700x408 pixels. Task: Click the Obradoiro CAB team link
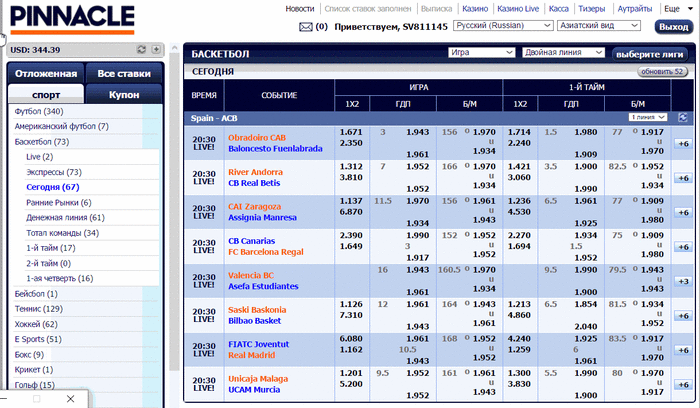257,137
